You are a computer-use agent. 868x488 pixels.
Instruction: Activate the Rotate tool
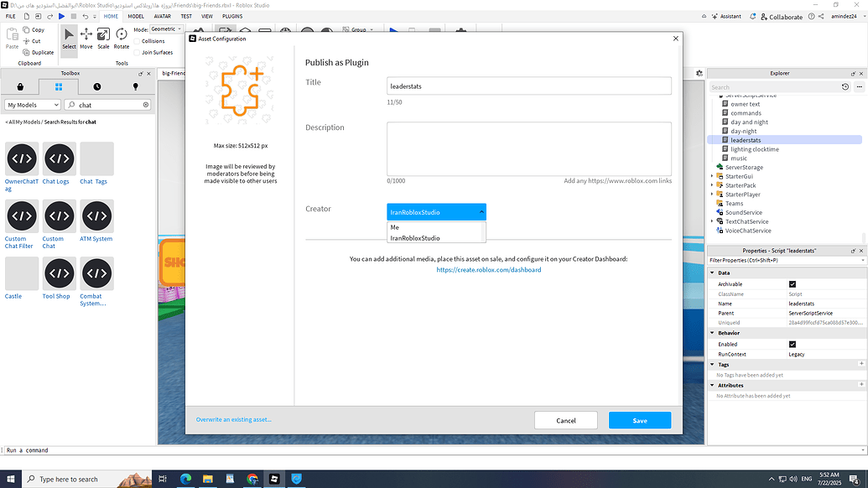pos(122,39)
